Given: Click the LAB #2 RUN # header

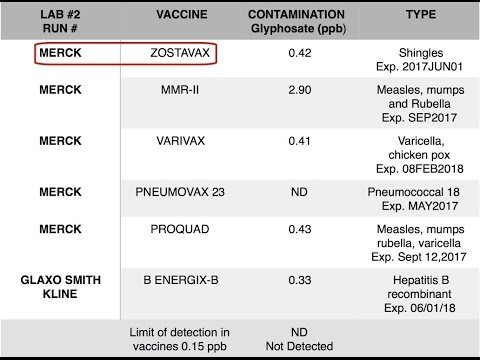Looking at the screenshot, I should [60, 21].
